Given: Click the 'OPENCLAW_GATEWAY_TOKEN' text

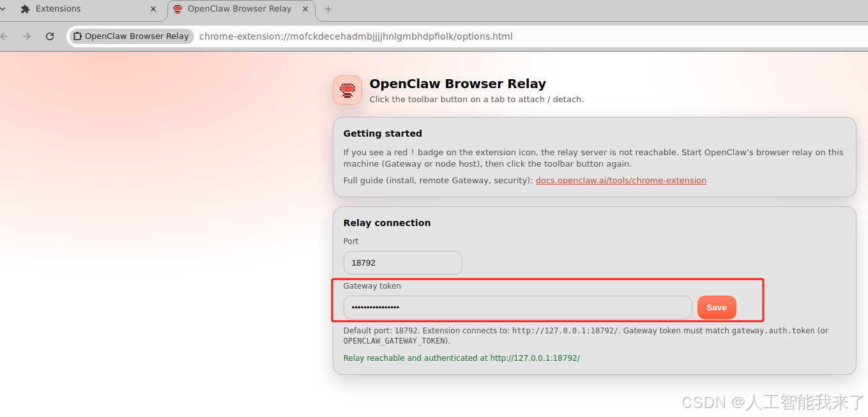Looking at the screenshot, I should [394, 341].
